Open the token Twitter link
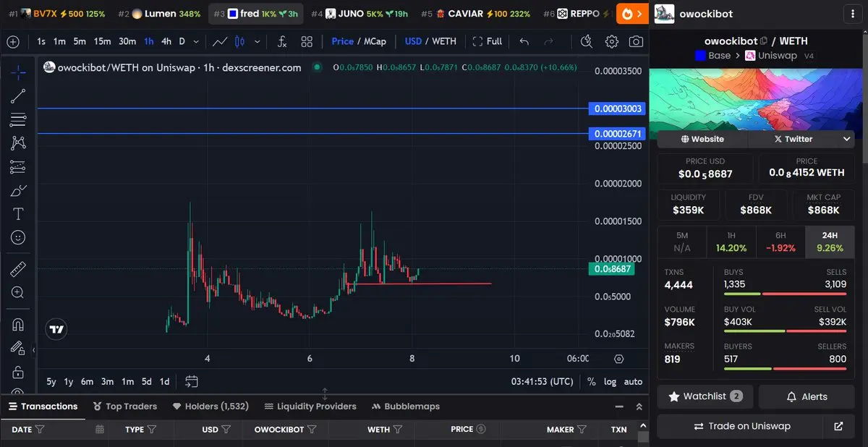868x447 pixels. tap(793, 139)
